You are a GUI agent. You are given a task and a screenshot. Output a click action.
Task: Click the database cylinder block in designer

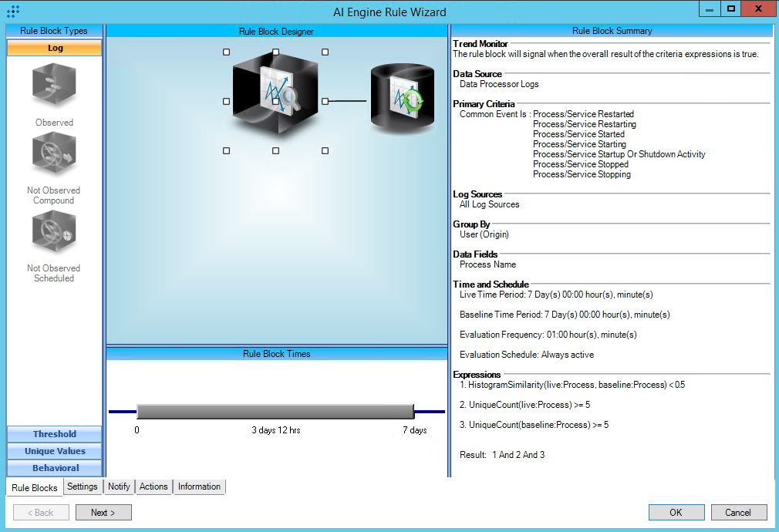[403, 98]
